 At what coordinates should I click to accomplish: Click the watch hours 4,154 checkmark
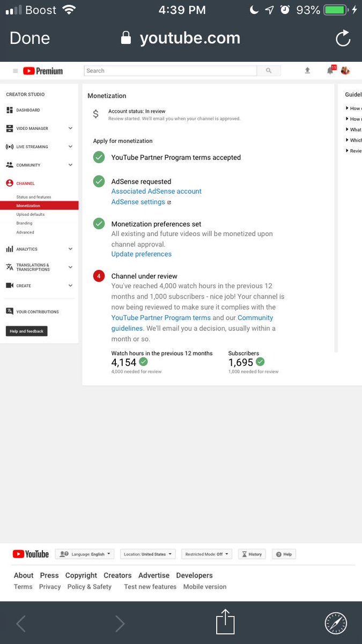point(143,362)
